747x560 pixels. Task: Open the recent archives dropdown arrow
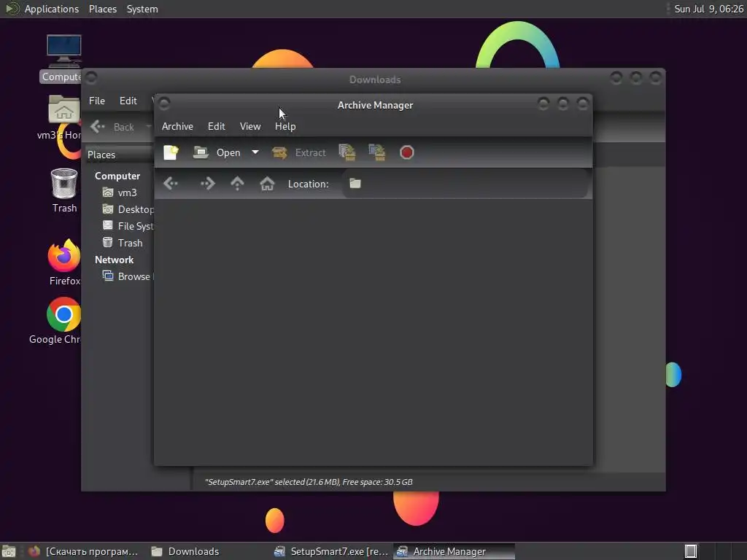click(x=255, y=152)
